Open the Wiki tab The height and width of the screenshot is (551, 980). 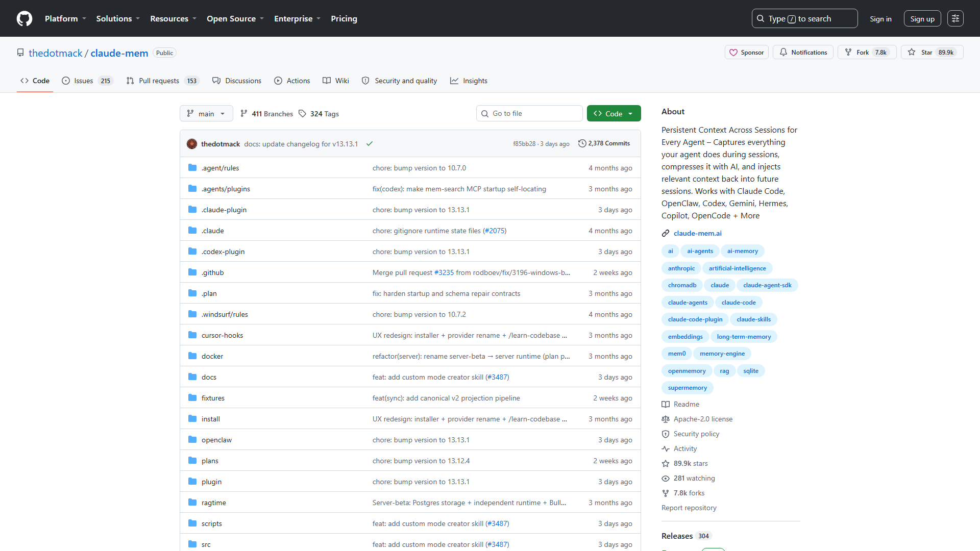[336, 81]
